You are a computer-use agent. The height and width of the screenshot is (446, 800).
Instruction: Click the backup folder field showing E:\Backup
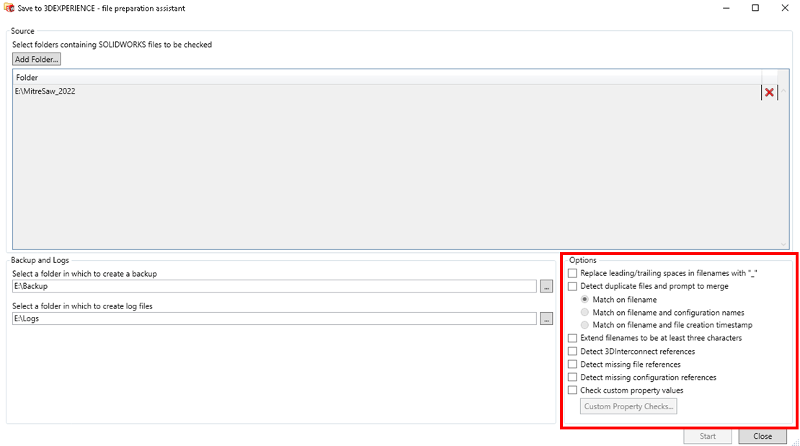[x=274, y=286]
